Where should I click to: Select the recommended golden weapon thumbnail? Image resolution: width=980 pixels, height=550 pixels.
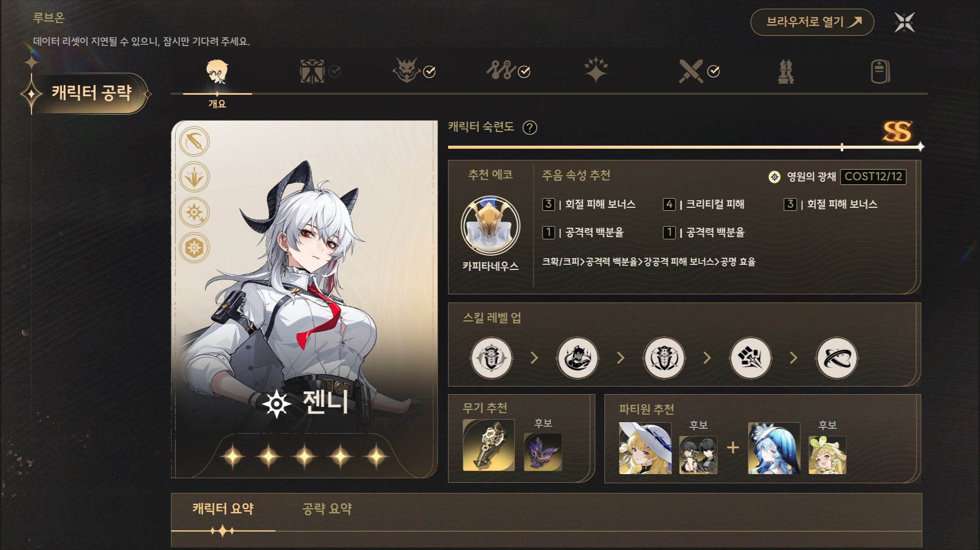click(488, 445)
